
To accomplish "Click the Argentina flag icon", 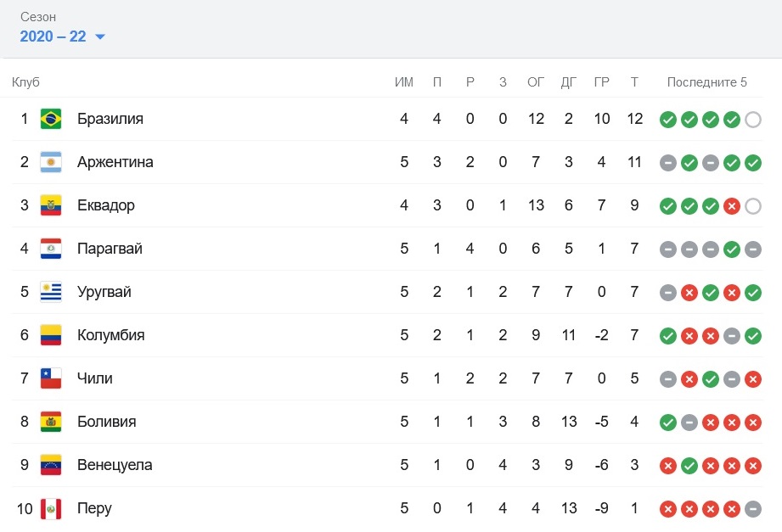I will tap(51, 162).
